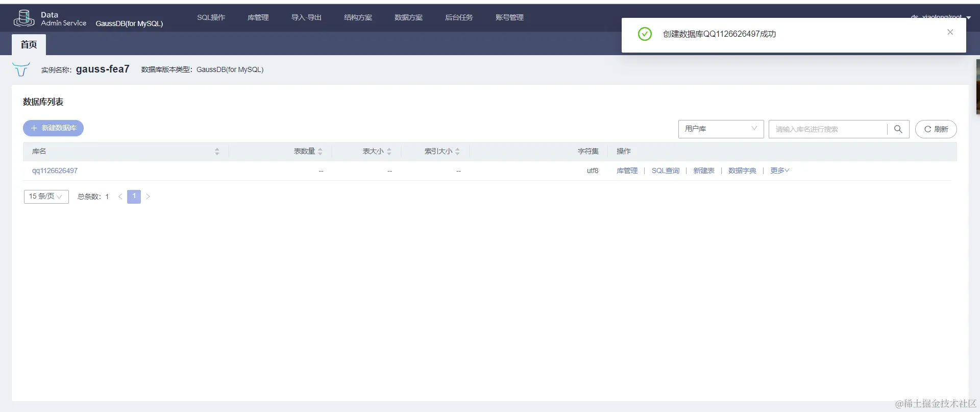Open the 数据方案 menu
The image size is (980, 412).
(408, 17)
